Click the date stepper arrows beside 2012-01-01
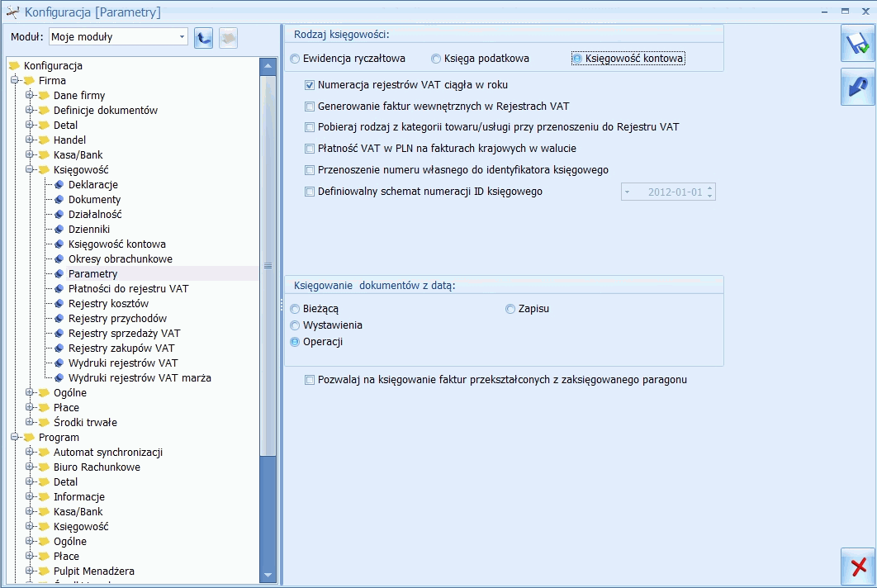 pyautogui.click(x=709, y=192)
